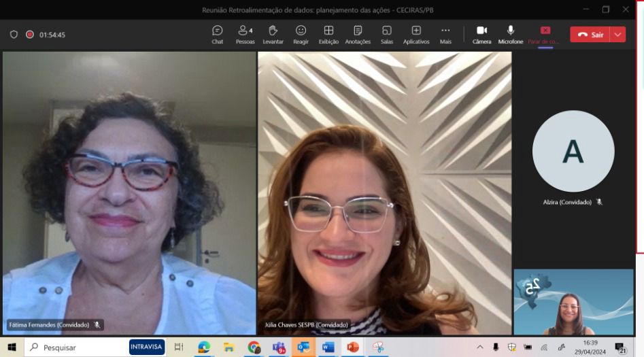Click the INTRAVISA taskbar button
Image resolution: width=644 pixels, height=357 pixels.
click(146, 347)
